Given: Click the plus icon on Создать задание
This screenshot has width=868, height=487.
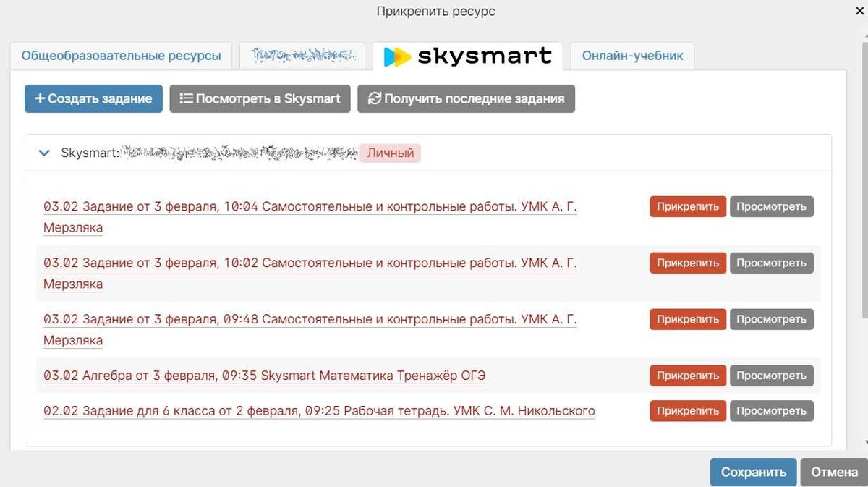Looking at the screenshot, I should coord(40,98).
